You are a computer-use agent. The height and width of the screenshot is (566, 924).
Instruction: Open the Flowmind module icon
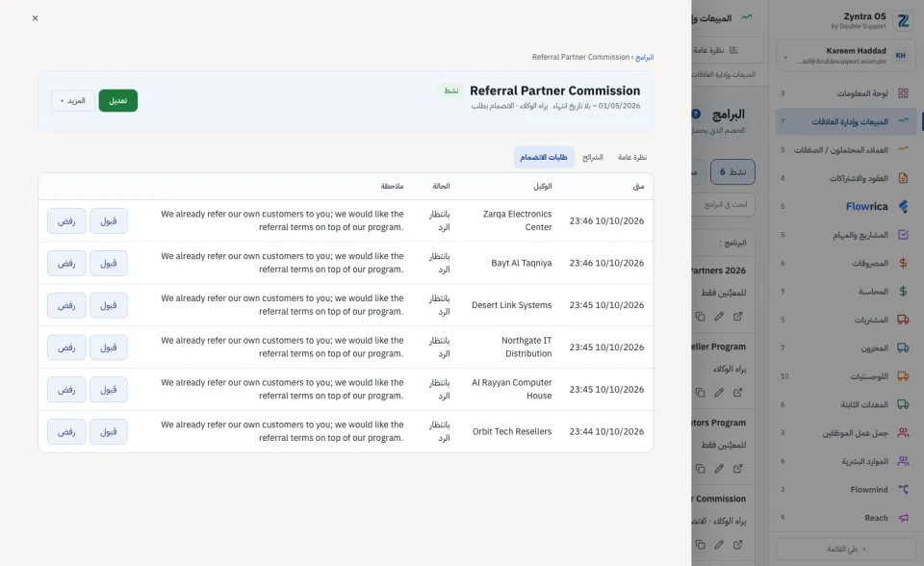[x=903, y=489]
